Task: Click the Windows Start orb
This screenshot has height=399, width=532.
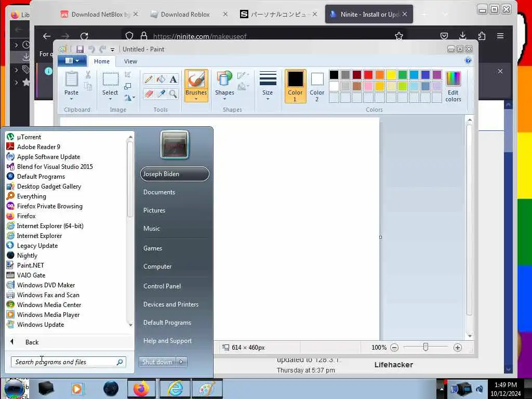Action: click(14, 389)
